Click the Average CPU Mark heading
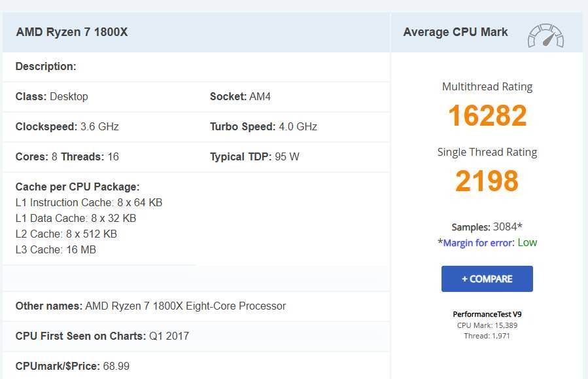The image size is (588, 379). pos(455,32)
